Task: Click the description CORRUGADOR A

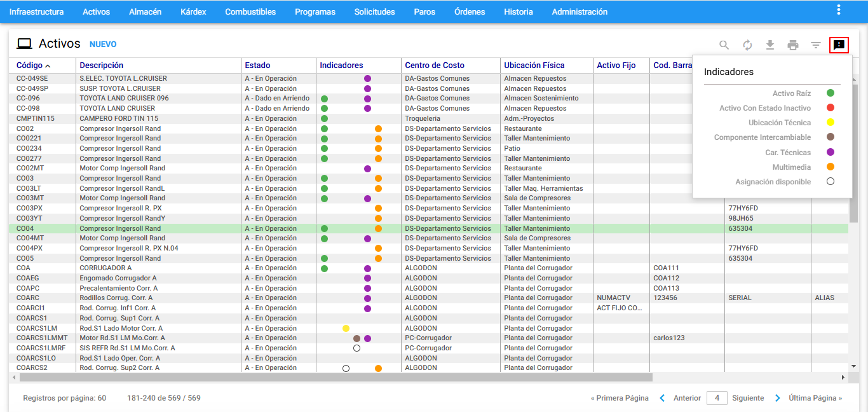Action: coord(105,268)
